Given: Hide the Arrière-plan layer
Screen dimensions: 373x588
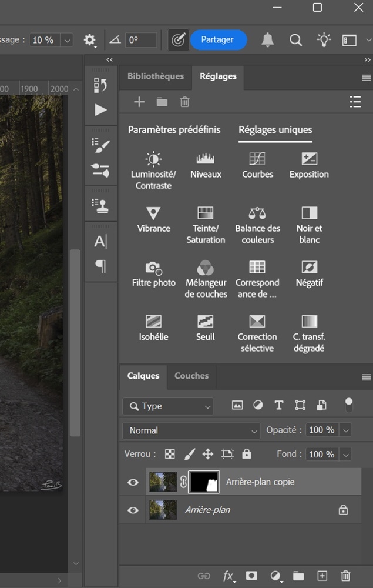Looking at the screenshot, I should (x=133, y=510).
